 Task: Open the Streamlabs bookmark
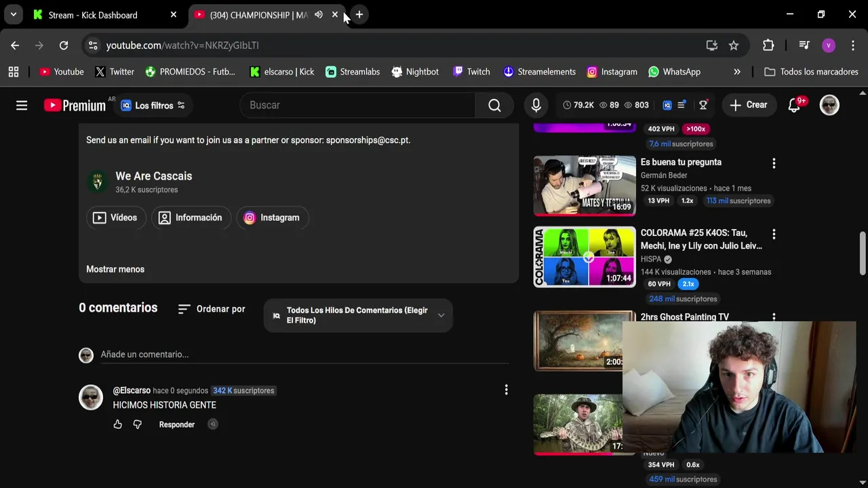pos(353,71)
